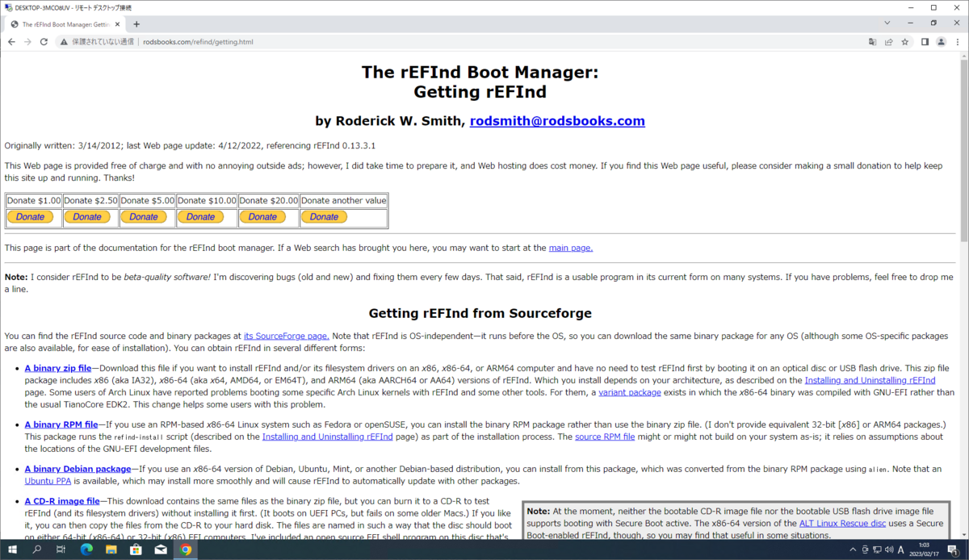Click the 'Getting rEFInd from Sourceforge' heading
Image resolution: width=969 pixels, height=560 pixels.
pos(480,313)
